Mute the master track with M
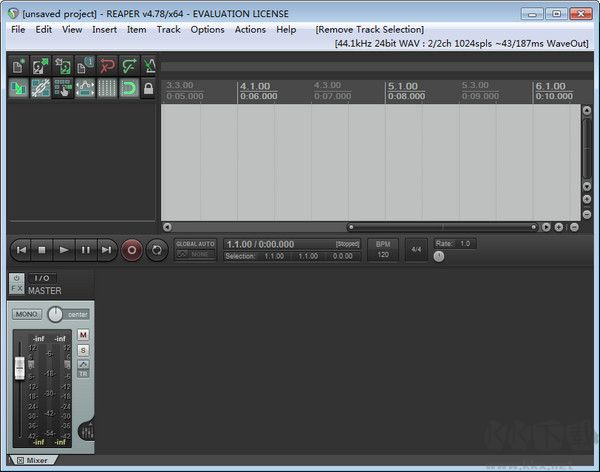 [83, 335]
